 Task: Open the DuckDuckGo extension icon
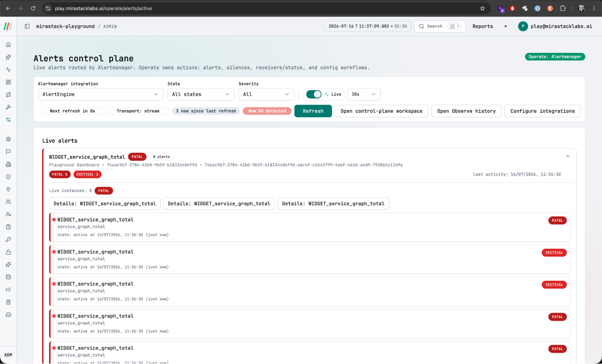click(x=550, y=8)
